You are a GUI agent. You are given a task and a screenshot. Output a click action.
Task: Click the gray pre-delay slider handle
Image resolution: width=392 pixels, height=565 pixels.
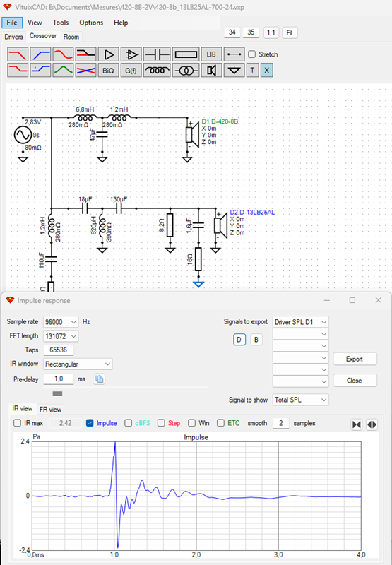pyautogui.click(x=58, y=393)
